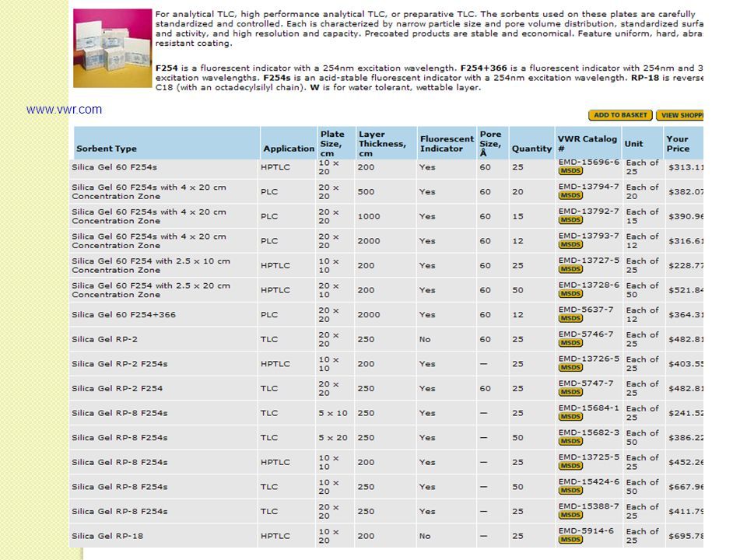This screenshot has width=747, height=560.
Task: Open MSDS badge for EMD-13794-7
Action: click(x=570, y=196)
